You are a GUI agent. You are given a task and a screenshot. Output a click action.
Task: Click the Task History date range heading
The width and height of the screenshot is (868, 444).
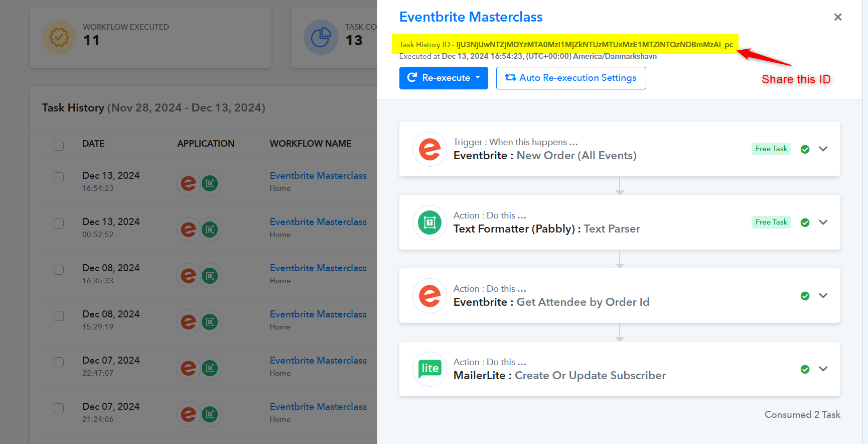coord(154,108)
